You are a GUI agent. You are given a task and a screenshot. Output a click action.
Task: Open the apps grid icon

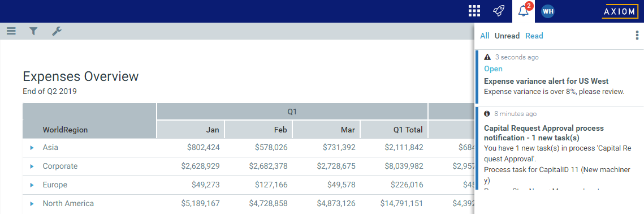click(474, 11)
